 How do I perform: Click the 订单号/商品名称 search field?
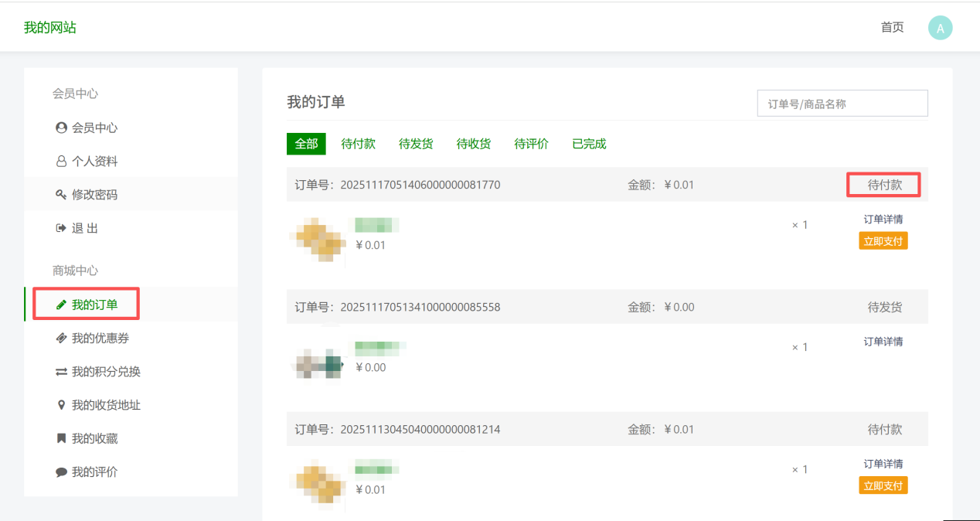coord(842,104)
